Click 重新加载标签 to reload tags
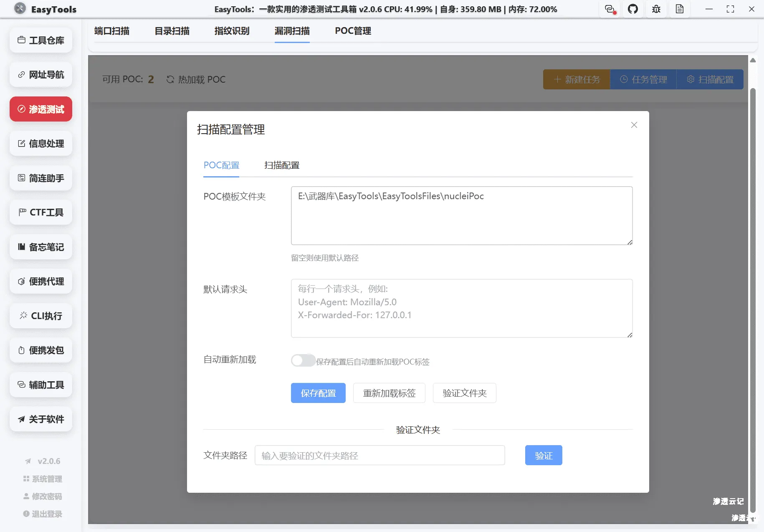 [389, 393]
